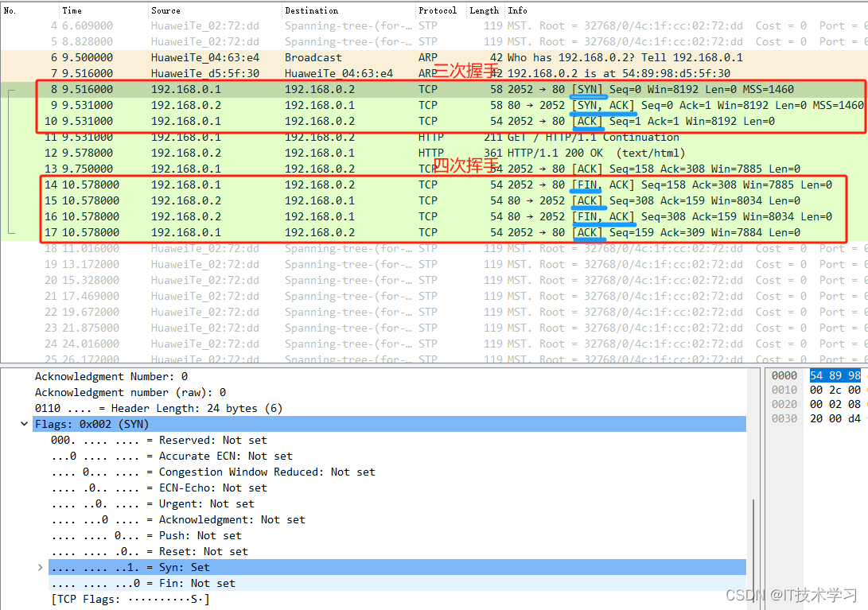Select Acknowledgment number (raw): 0 field
The image size is (868, 610).
pos(130,392)
